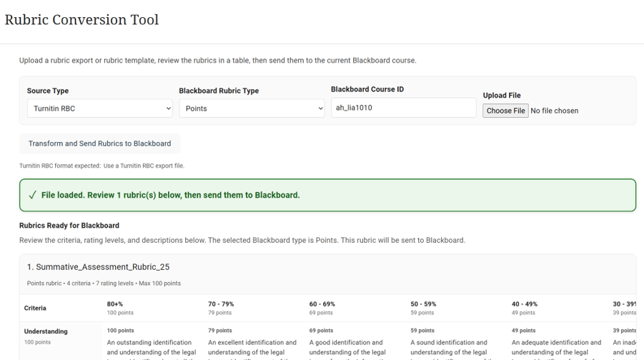The image size is (644, 360).
Task: Click the 'File loaded. Review 1 rubric(s)' message
Action: click(x=170, y=195)
